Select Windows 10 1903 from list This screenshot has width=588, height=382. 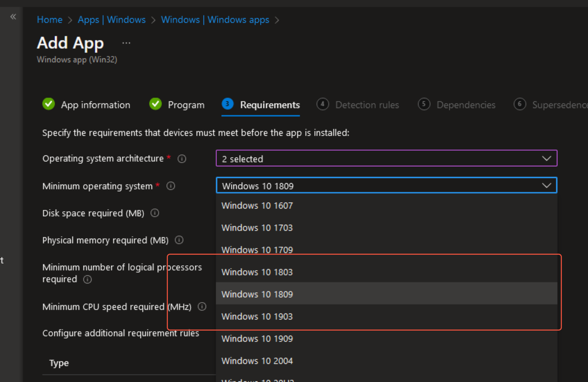pos(257,316)
